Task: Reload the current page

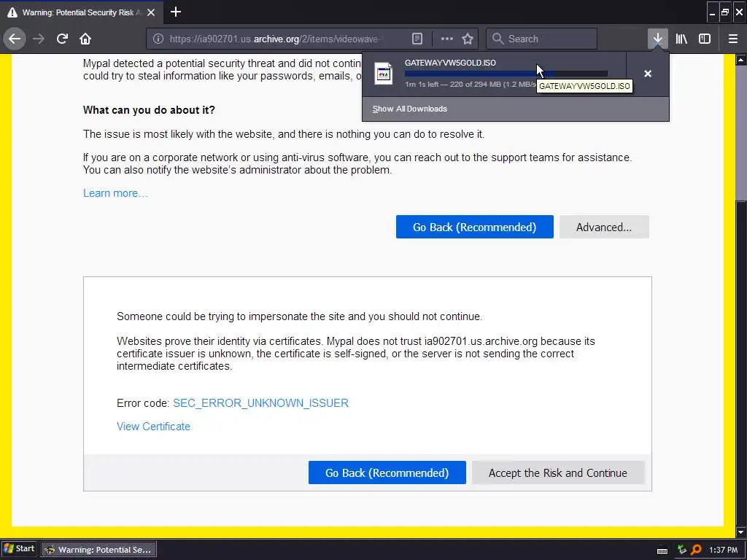Action: (x=62, y=39)
